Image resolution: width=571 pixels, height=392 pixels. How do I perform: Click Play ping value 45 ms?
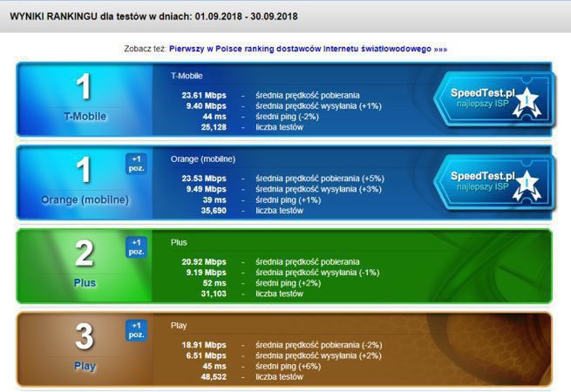[x=214, y=366]
